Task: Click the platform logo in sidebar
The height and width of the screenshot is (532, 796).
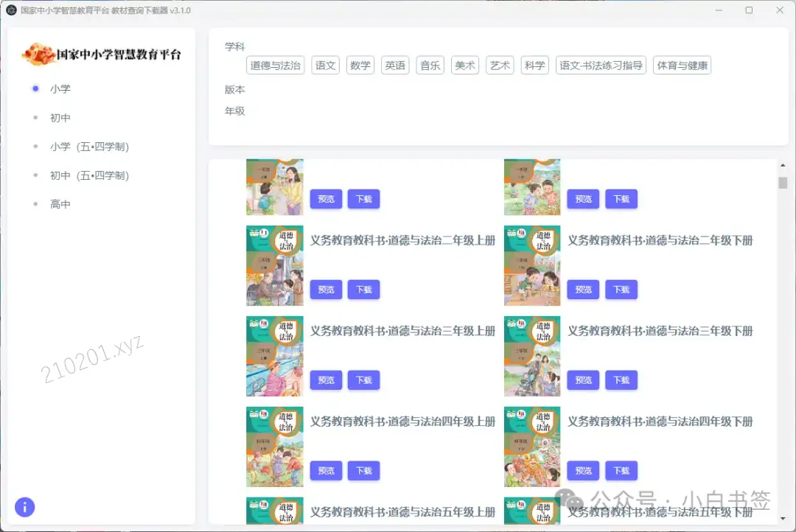Action: pos(102,55)
